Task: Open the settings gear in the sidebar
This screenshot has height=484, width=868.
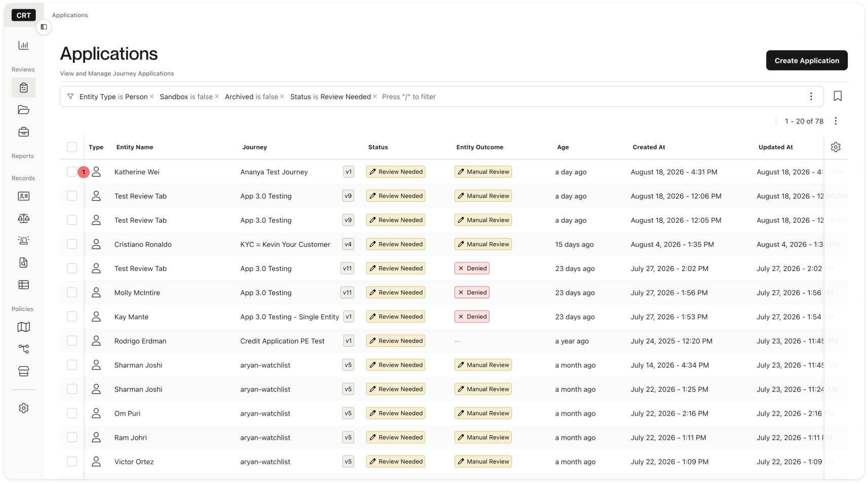Action: [x=23, y=408]
